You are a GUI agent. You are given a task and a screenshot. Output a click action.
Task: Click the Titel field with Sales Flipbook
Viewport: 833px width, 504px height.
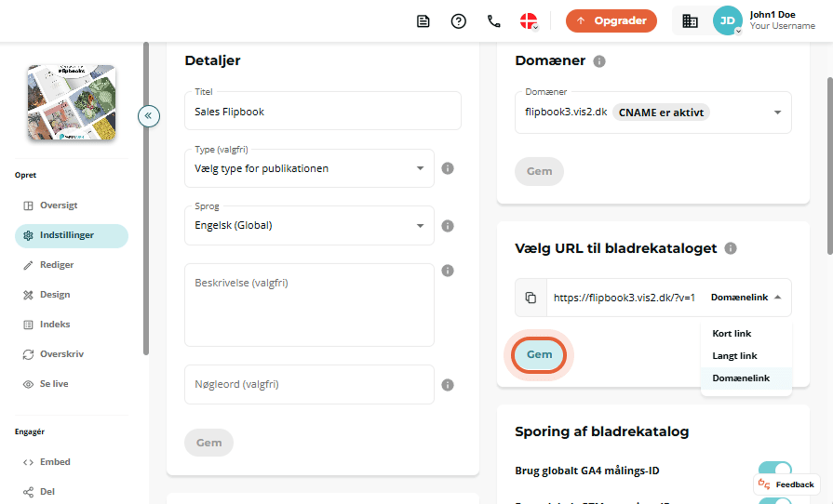tap(322, 111)
